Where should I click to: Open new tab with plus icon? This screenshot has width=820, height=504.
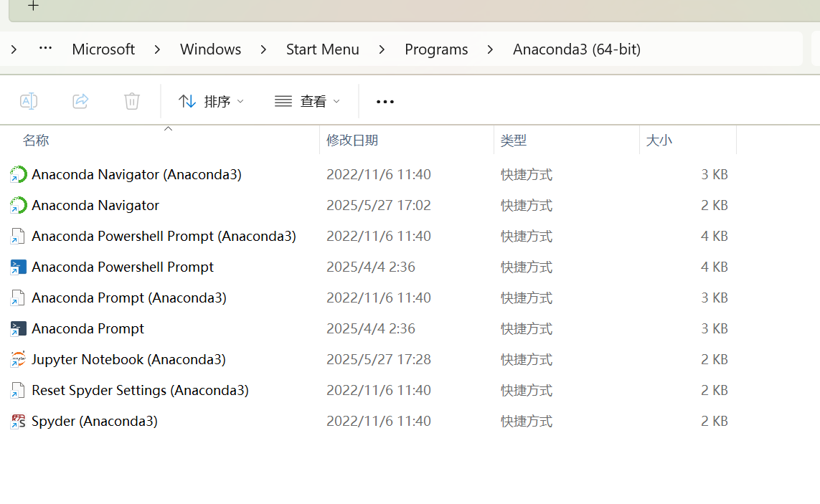coord(33,6)
